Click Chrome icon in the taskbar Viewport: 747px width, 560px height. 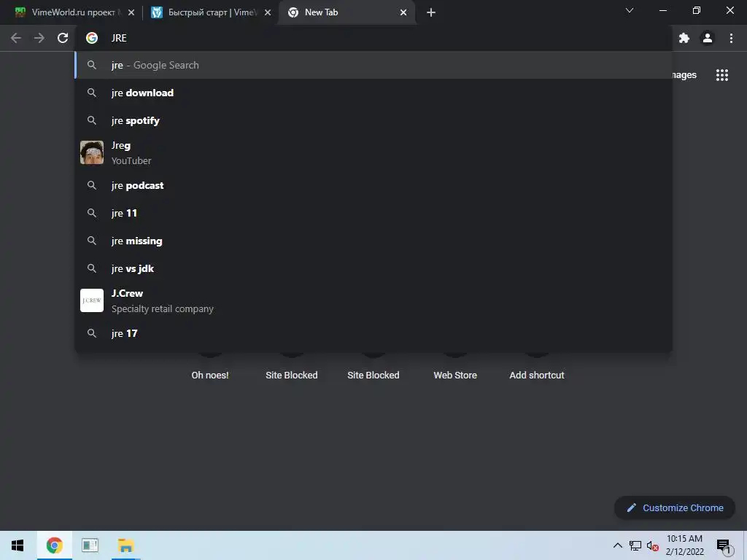(54, 545)
